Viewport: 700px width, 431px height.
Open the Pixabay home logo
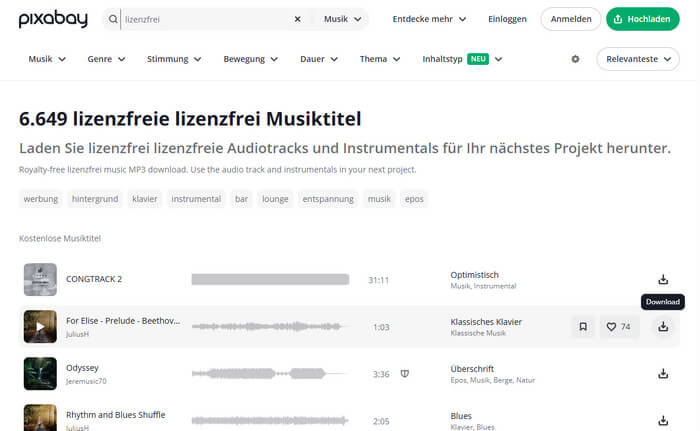click(53, 19)
